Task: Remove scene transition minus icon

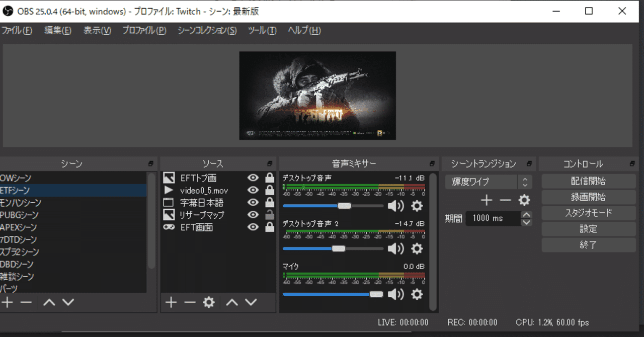Action: click(505, 201)
